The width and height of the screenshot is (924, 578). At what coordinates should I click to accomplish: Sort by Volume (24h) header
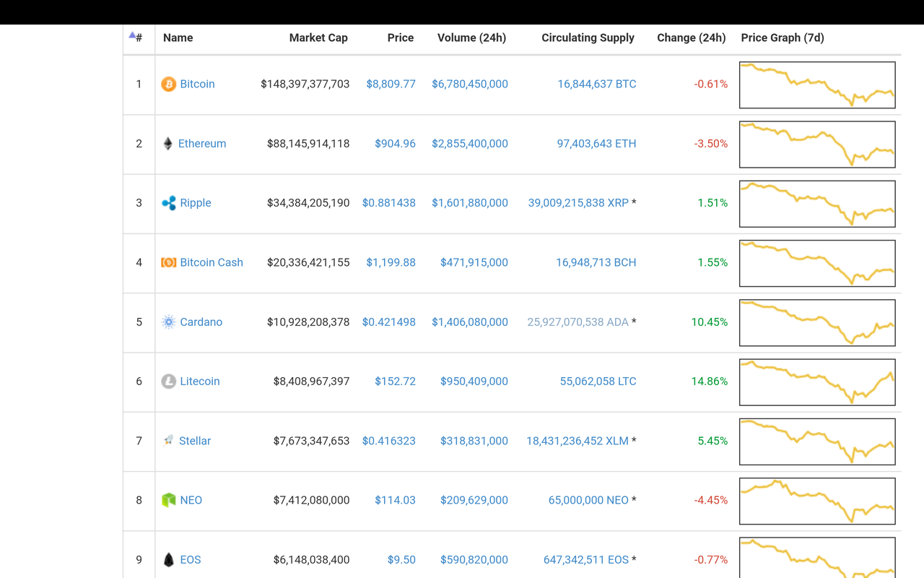pos(471,38)
